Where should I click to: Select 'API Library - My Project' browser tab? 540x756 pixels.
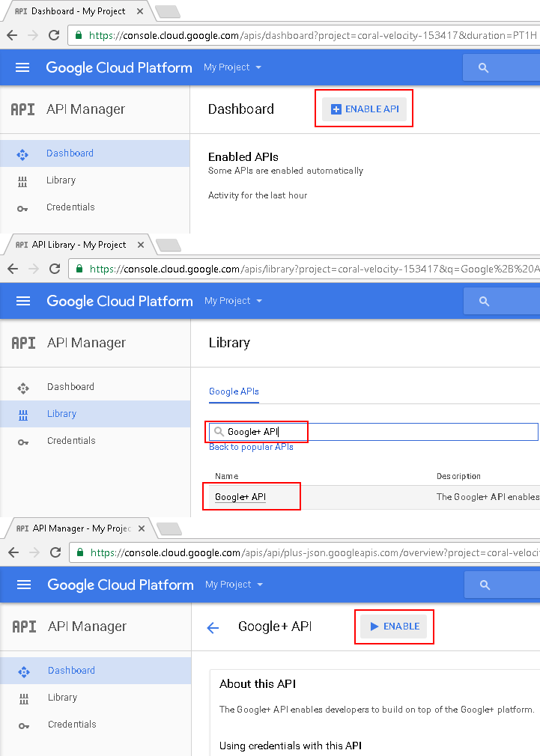(x=78, y=245)
